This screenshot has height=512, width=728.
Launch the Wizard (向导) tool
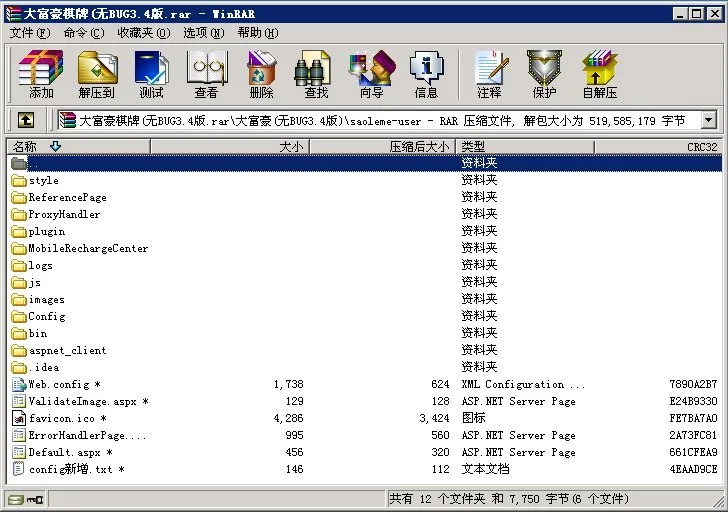(371, 74)
